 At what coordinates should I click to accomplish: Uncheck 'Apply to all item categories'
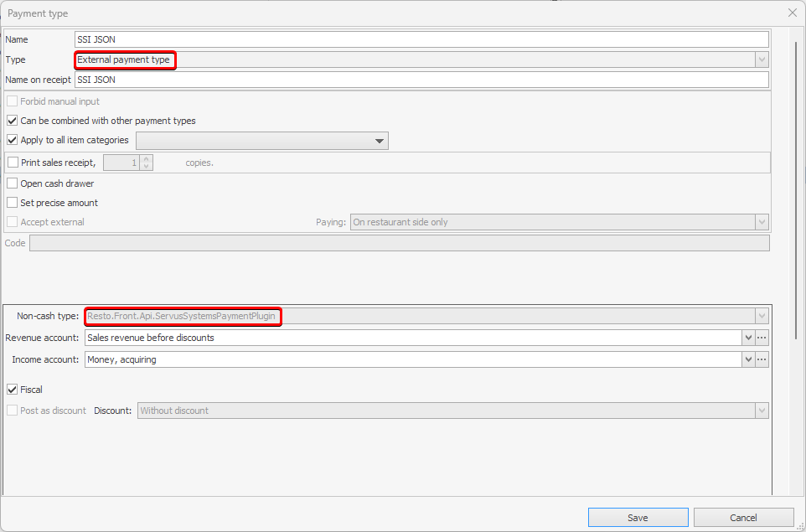(x=13, y=140)
